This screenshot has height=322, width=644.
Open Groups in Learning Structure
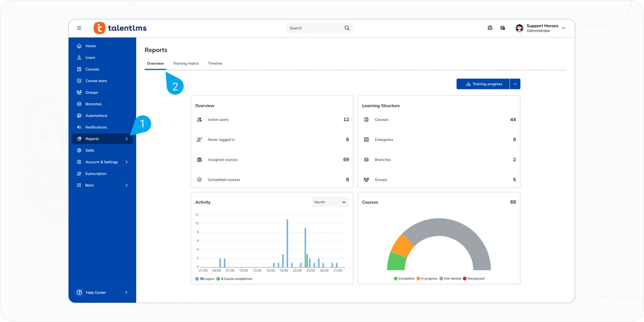pyautogui.click(x=439, y=180)
